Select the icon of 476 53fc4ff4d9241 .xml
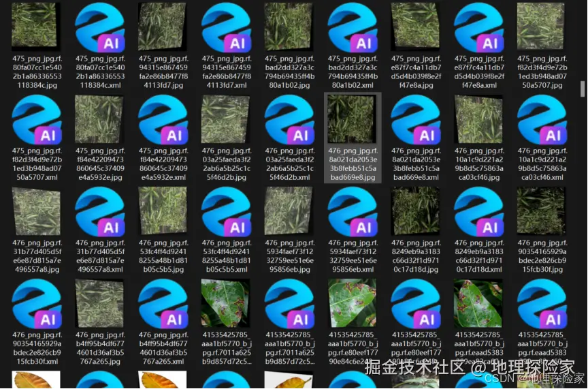This screenshot has height=389, width=588. 226,212
